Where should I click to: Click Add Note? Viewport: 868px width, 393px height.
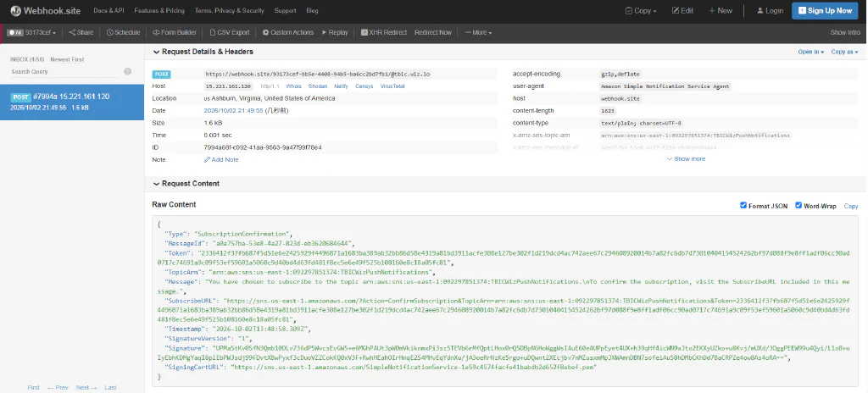click(221, 159)
